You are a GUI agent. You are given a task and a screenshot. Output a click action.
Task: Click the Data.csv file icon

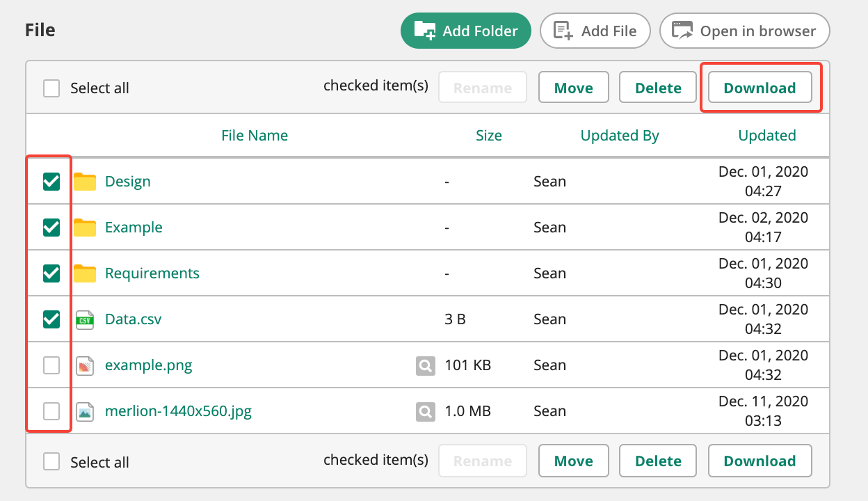tap(85, 319)
